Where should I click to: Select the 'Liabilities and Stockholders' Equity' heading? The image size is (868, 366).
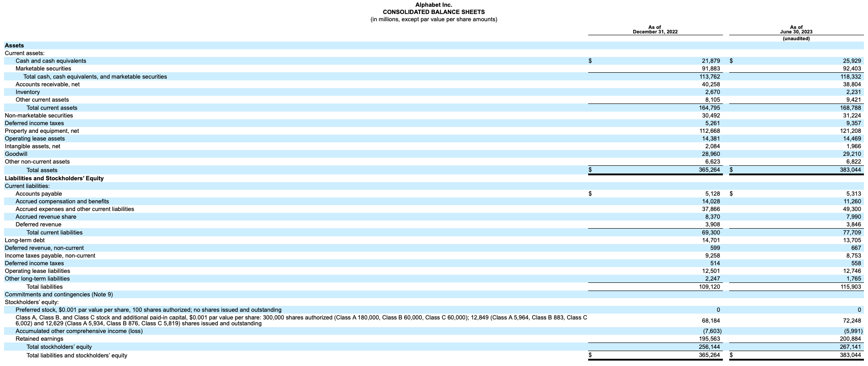(54, 178)
